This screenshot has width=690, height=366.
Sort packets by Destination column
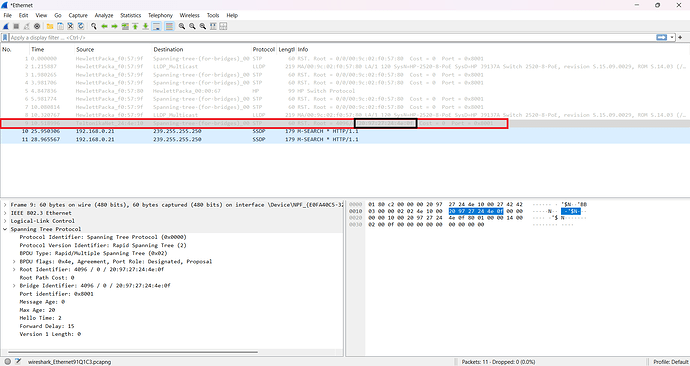tap(202, 50)
